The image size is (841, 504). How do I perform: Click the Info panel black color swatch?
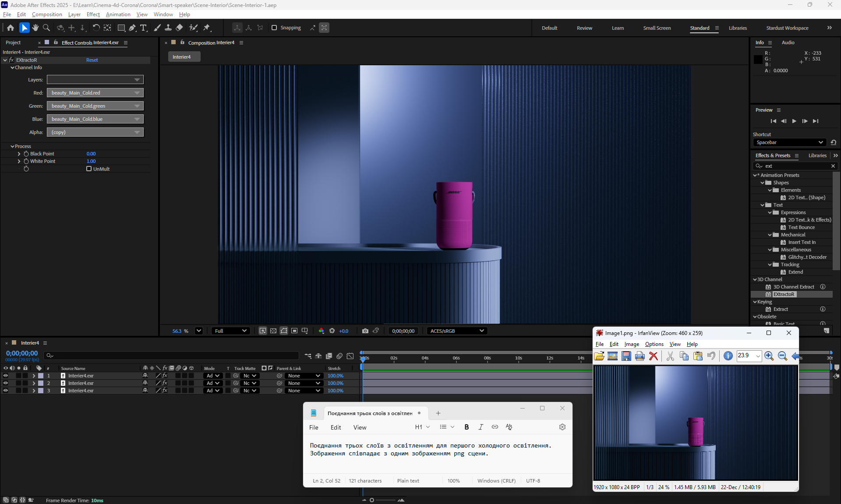coord(758,60)
